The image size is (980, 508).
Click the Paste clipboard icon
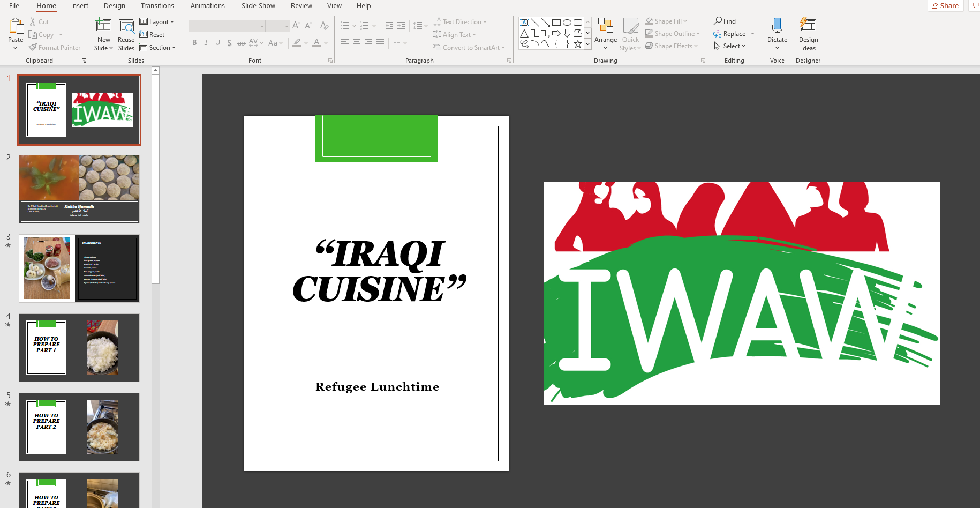coord(16,26)
